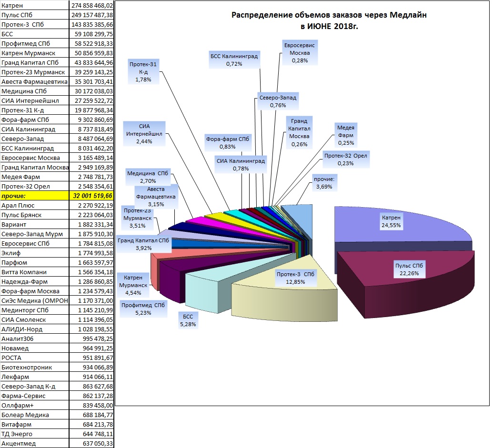Image resolution: width=493 pixels, height=448 pixels.
Task: Click the 'Катрен' cell in the table
Action: (x=35, y=5)
